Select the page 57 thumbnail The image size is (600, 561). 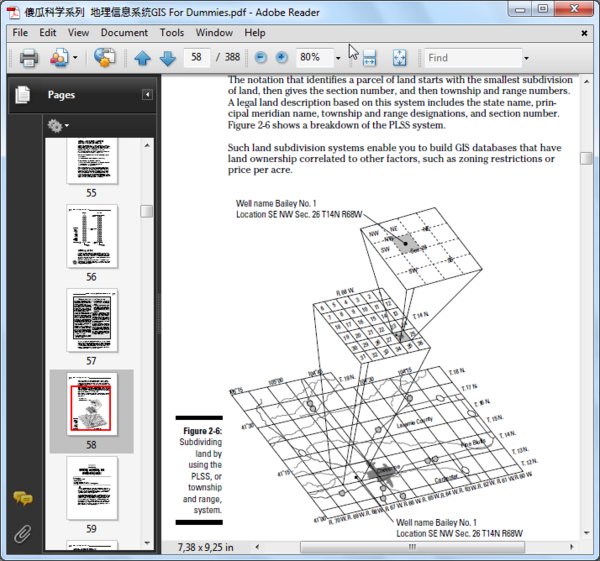click(x=91, y=320)
